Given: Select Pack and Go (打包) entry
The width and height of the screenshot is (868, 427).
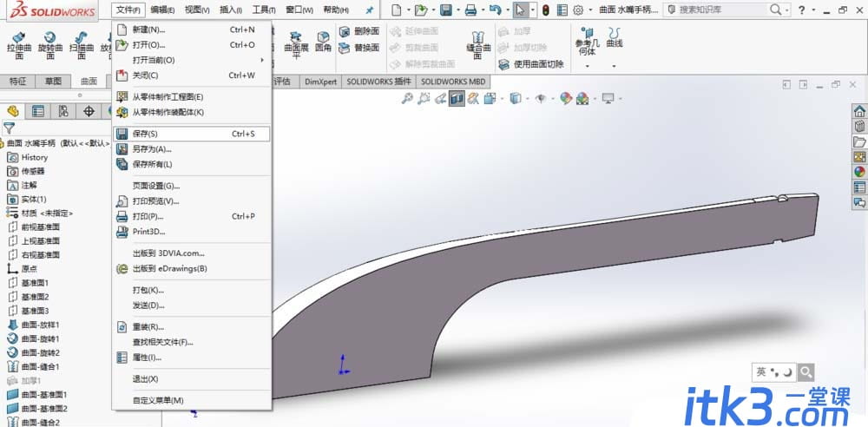Looking at the screenshot, I should (192, 290).
